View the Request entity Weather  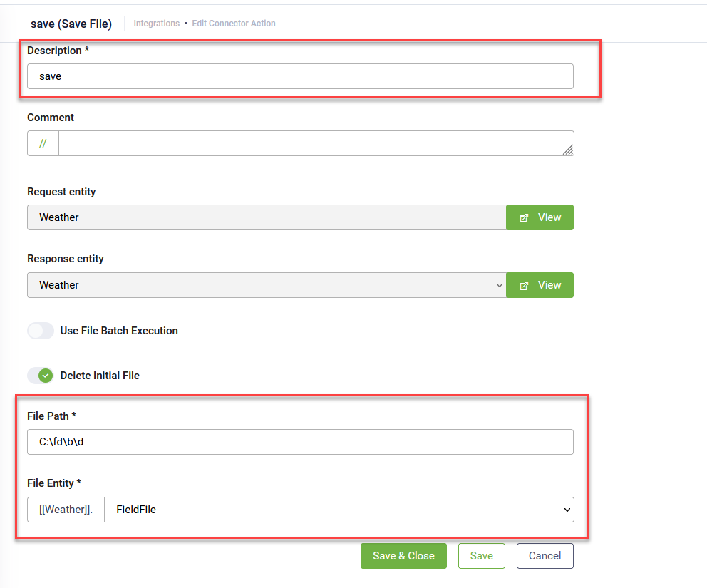[540, 217]
